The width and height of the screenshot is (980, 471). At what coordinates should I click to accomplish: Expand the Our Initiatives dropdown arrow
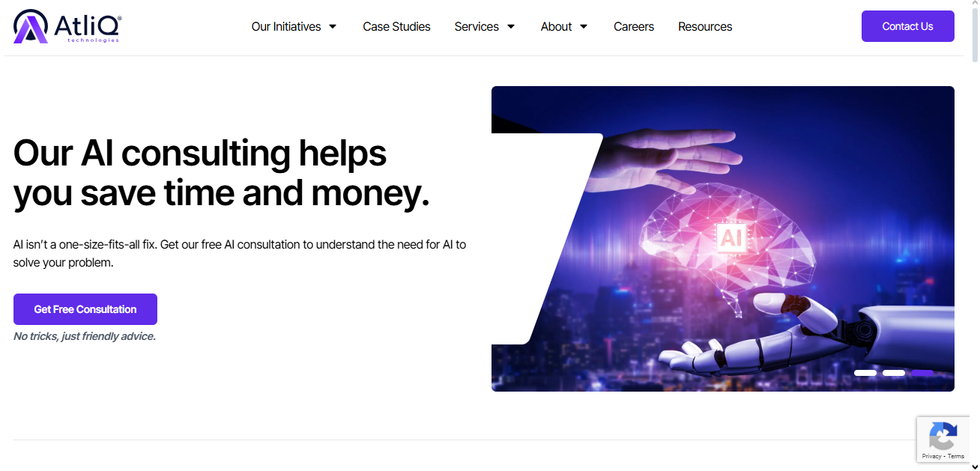pyautogui.click(x=333, y=26)
